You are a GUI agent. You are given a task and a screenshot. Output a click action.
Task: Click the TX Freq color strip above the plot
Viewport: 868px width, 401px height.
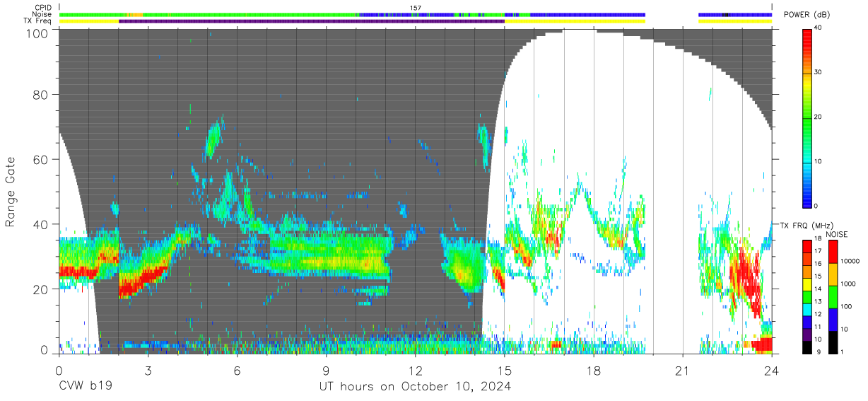click(416, 21)
